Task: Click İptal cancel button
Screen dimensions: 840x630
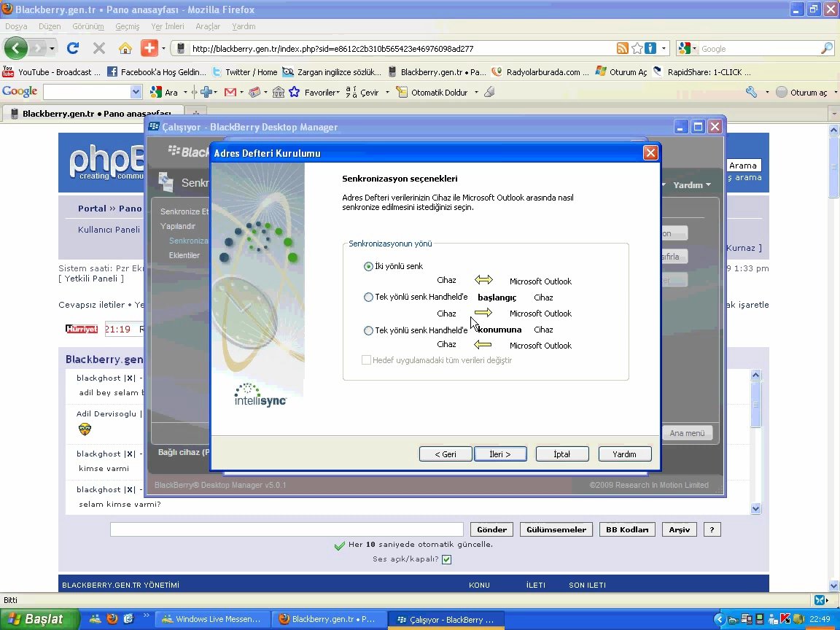Action: click(x=562, y=454)
